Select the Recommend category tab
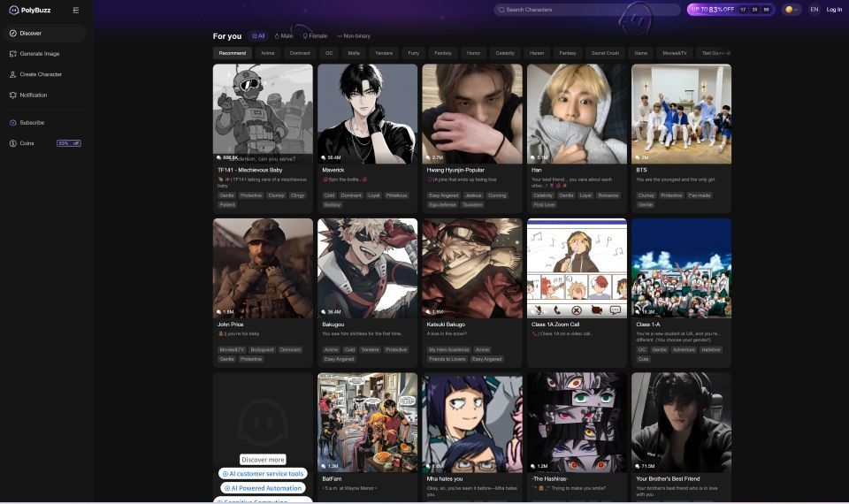 (x=233, y=53)
